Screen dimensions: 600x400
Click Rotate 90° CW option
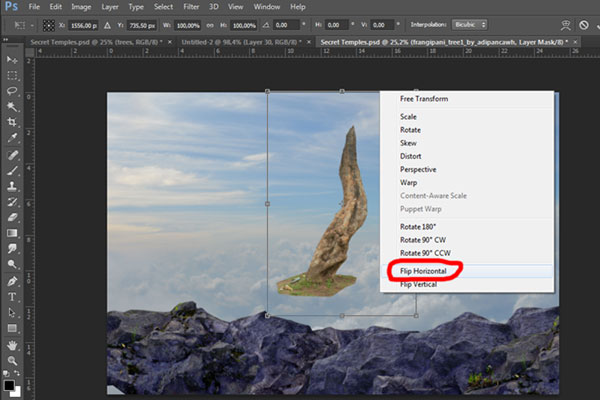coord(423,240)
